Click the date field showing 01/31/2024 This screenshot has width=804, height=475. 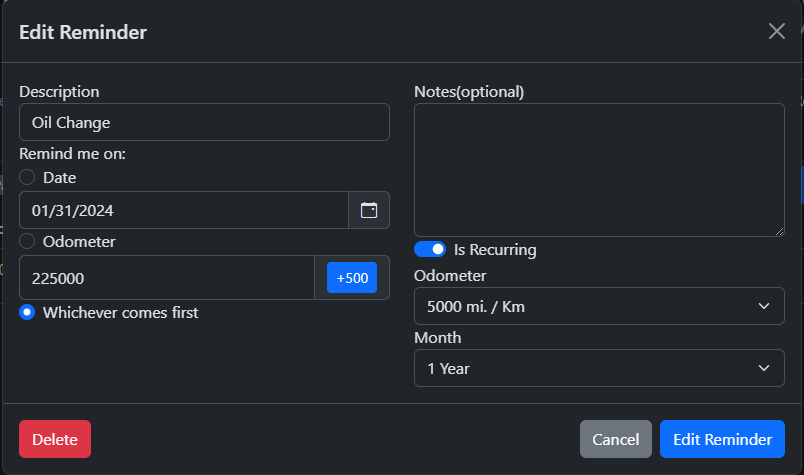(x=183, y=210)
